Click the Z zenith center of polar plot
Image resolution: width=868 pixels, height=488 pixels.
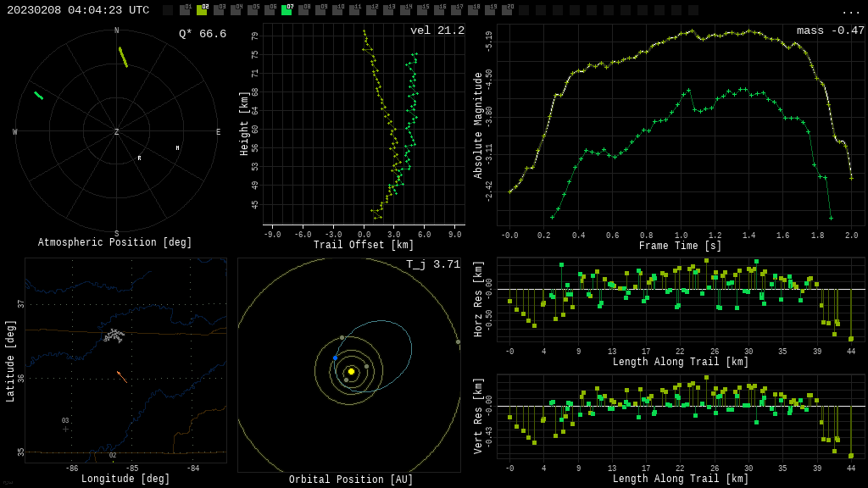(117, 132)
